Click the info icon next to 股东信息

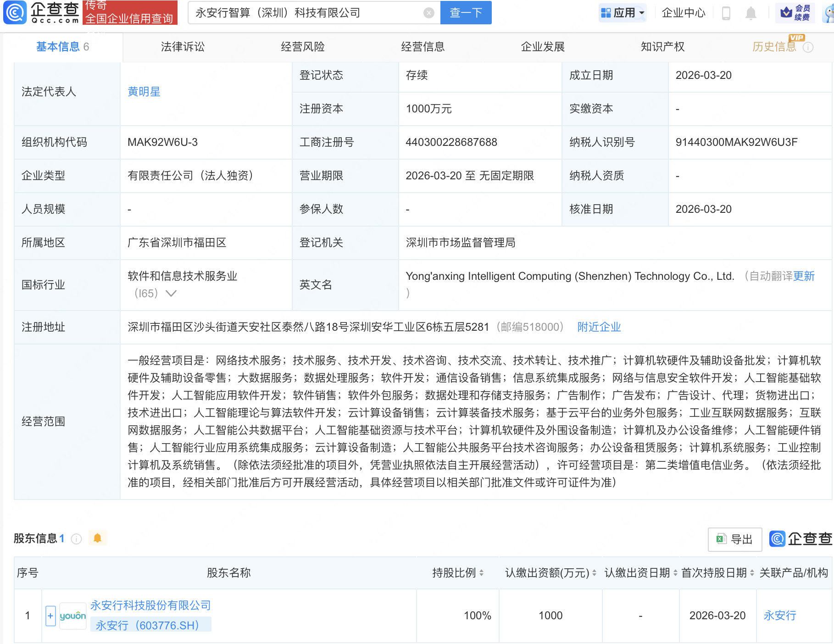pyautogui.click(x=76, y=539)
